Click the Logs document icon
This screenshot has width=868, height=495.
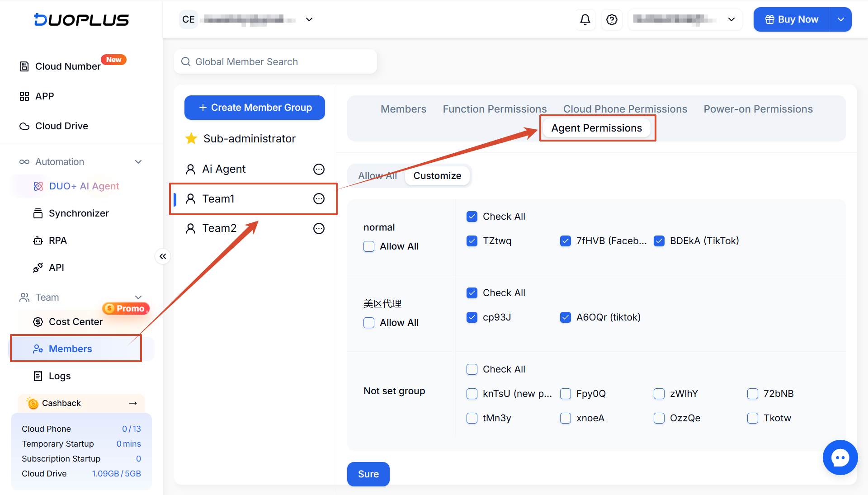coord(38,376)
